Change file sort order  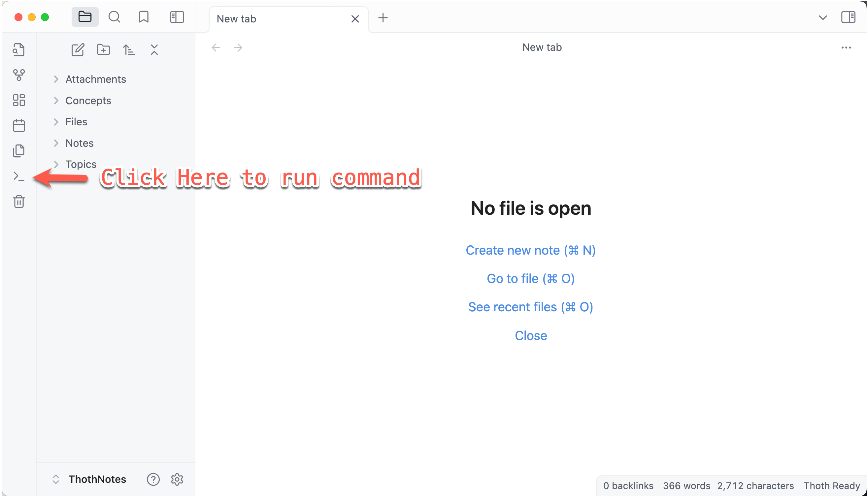(x=129, y=50)
